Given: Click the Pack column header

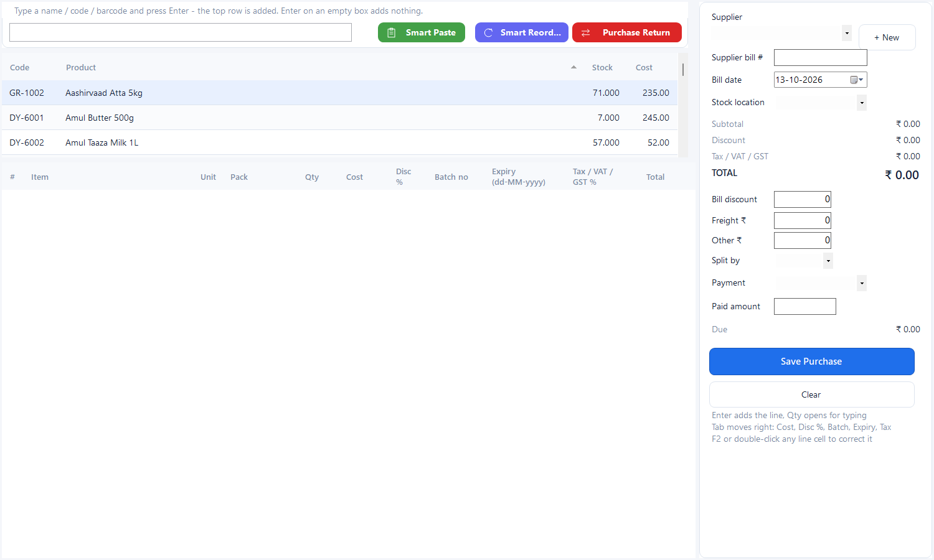Looking at the screenshot, I should pyautogui.click(x=239, y=177).
